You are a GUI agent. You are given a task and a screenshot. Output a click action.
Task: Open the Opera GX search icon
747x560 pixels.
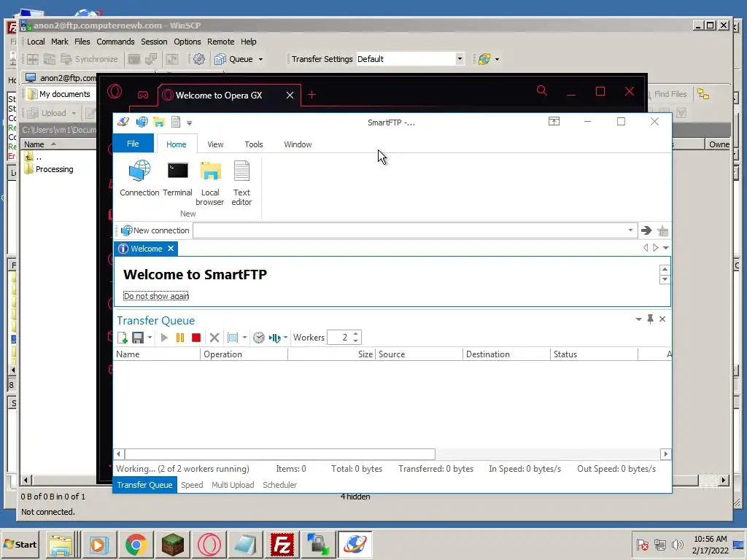pyautogui.click(x=542, y=90)
